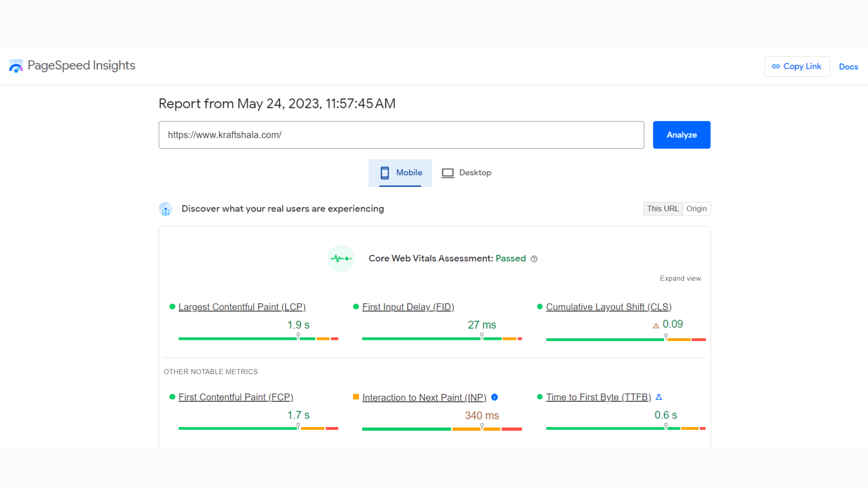The image size is (868, 488).
Task: Click the 1.9 s LCP value
Action: coord(298,325)
